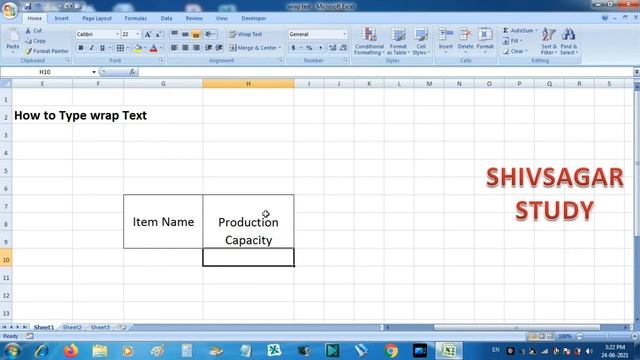Click Delete cells icon

coord(465,34)
